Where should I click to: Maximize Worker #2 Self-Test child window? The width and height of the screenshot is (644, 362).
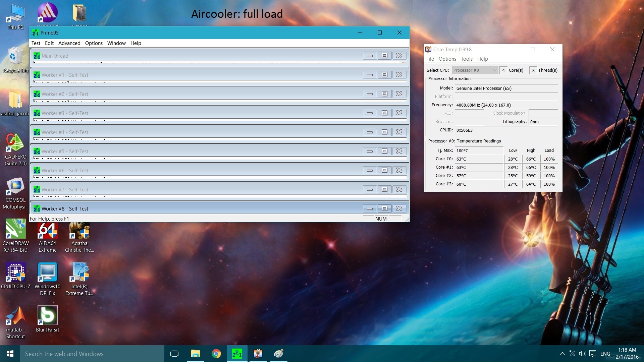384,94
